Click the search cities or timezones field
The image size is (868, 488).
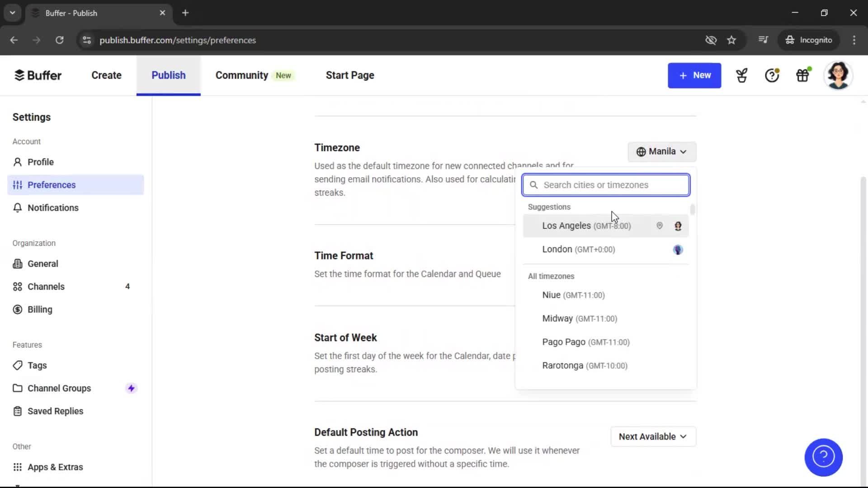click(x=606, y=184)
